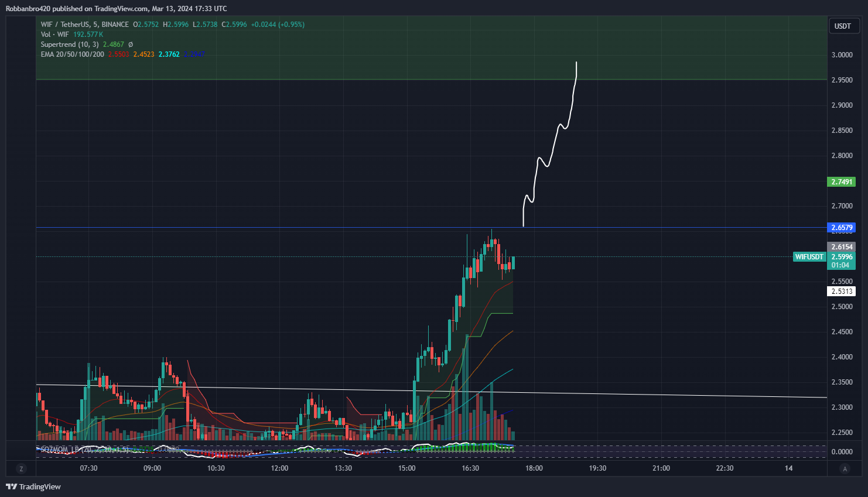Click the Supertrend value 2.4867
This screenshot has width=868, height=497.
pyautogui.click(x=114, y=44)
